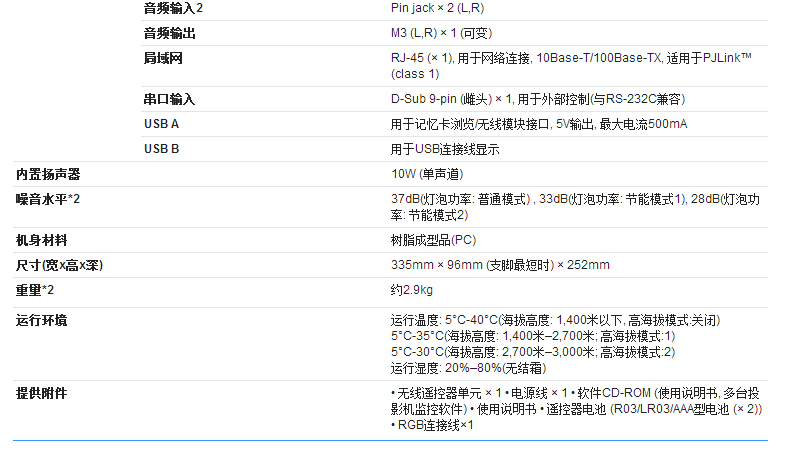Click the 提供附件 heading
This screenshot has height=454, width=790.
(42, 393)
